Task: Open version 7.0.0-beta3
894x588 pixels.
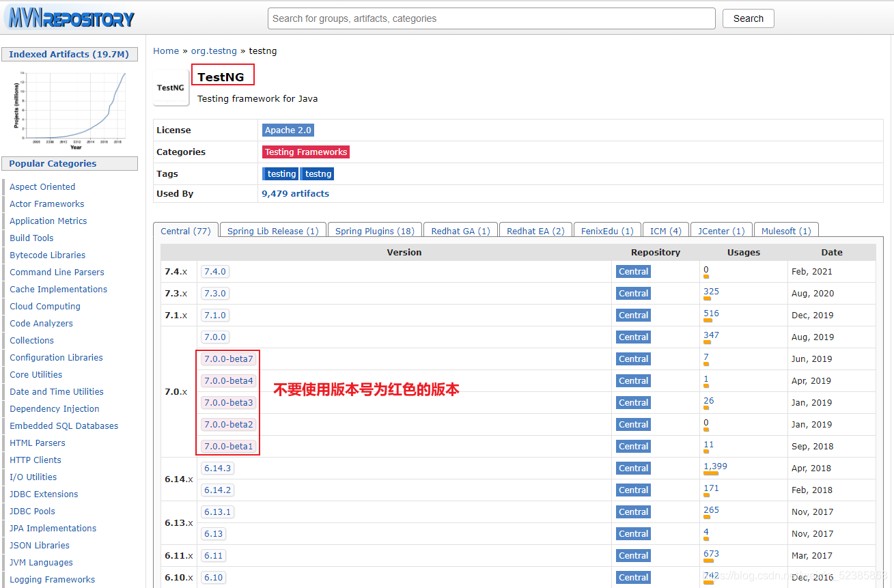Action: 228,402
